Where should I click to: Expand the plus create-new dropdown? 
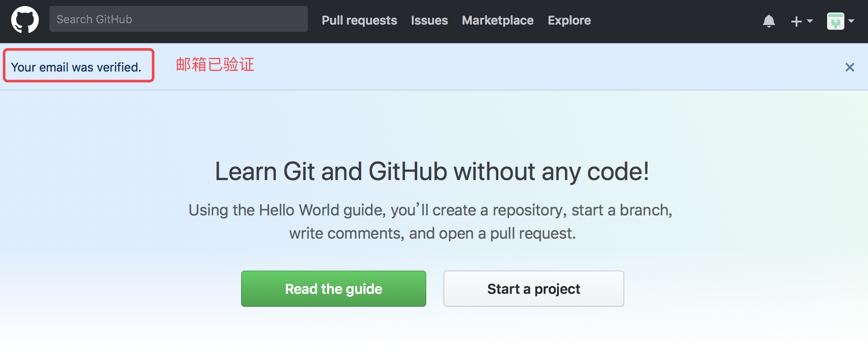(x=802, y=21)
